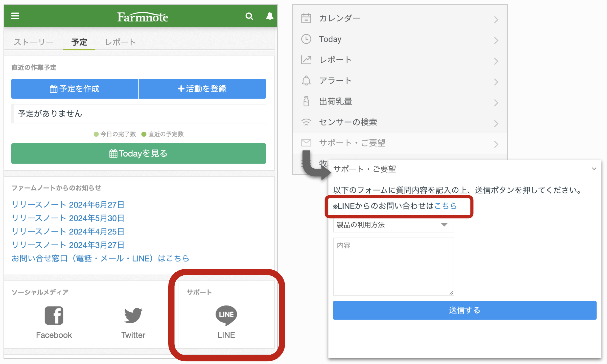Open the hamburger menu in Farmnote header
This screenshot has width=607, height=364.
click(x=15, y=16)
